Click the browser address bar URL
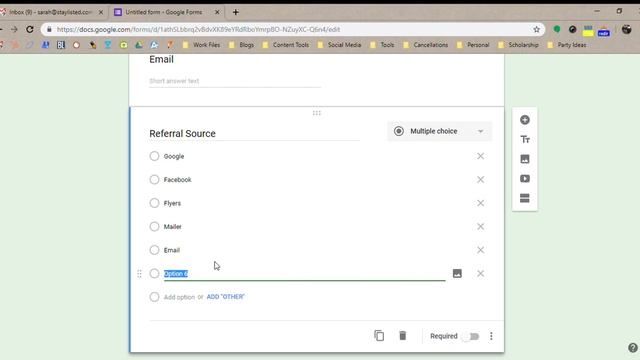 (198, 29)
